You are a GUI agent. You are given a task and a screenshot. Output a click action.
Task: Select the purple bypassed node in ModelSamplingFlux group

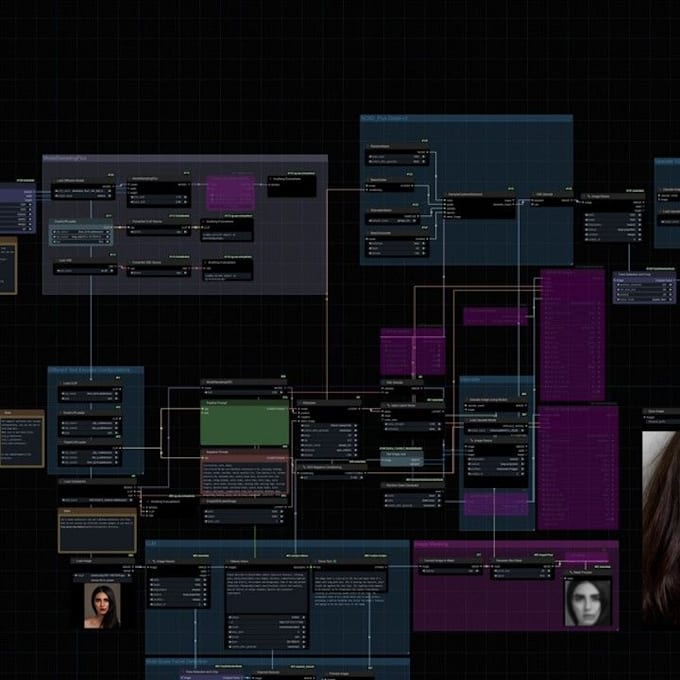pyautogui.click(x=232, y=191)
